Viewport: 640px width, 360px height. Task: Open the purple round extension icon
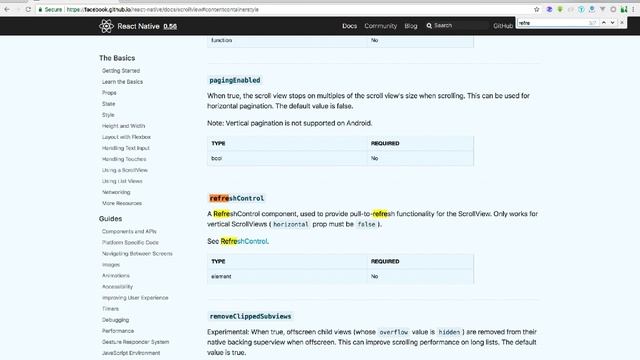549,9
